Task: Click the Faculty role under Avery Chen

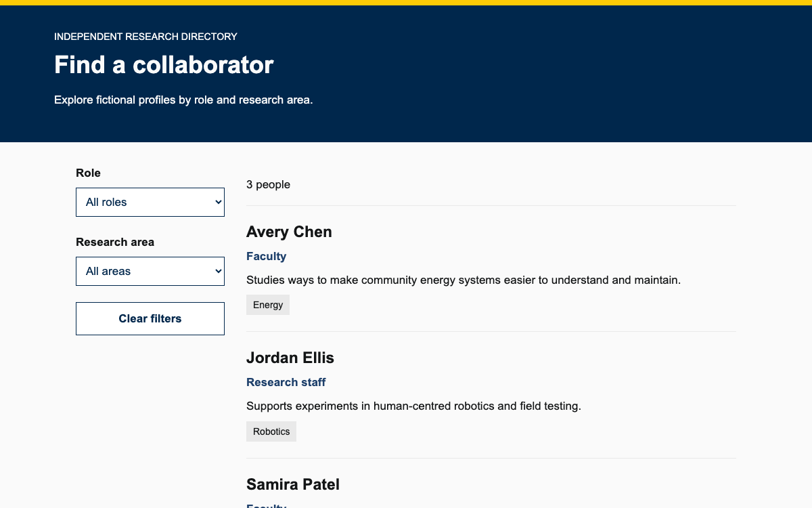Action: (266, 256)
